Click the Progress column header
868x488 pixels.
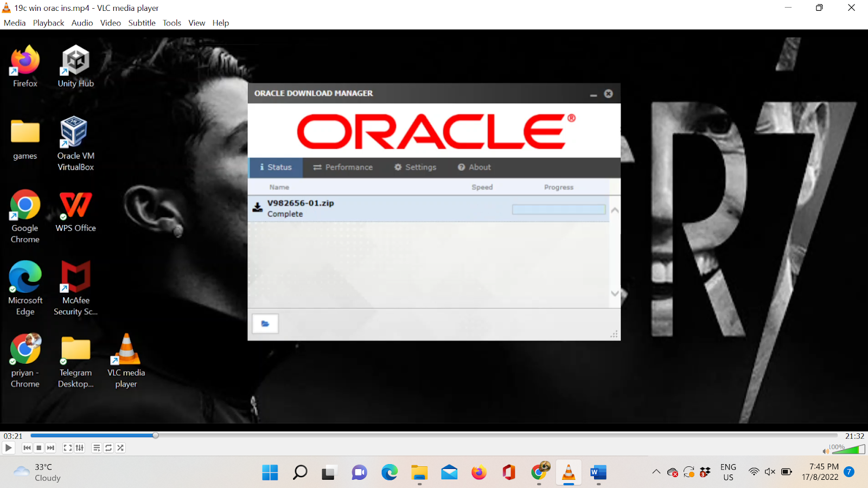click(x=559, y=187)
